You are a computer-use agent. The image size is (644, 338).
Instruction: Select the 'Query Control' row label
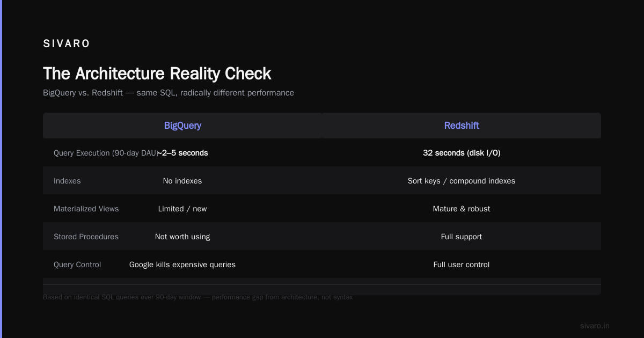point(77,264)
